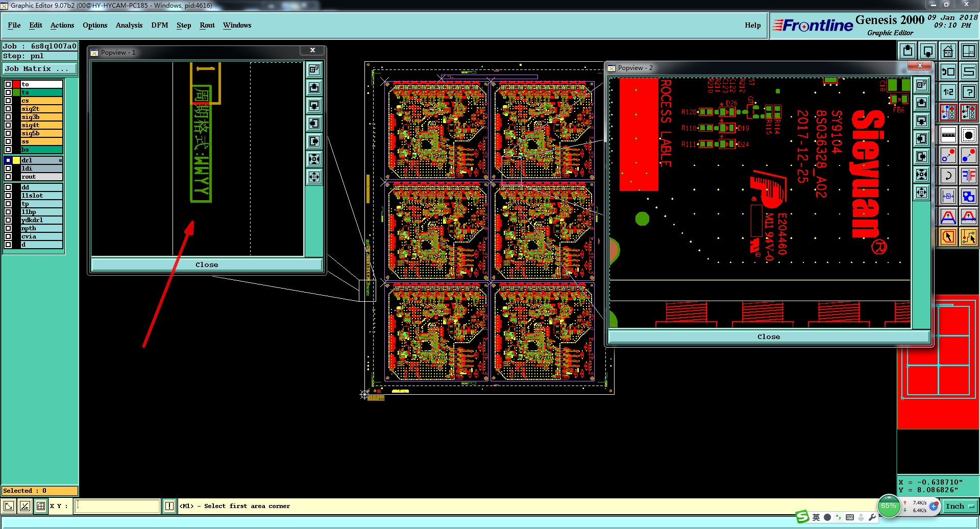Click the exclamation mark icon in status bar
This screenshot has width=980, height=529.
[169, 506]
